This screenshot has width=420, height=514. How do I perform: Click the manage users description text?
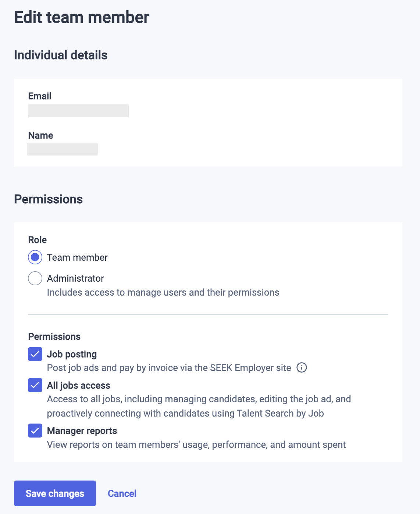(x=163, y=292)
